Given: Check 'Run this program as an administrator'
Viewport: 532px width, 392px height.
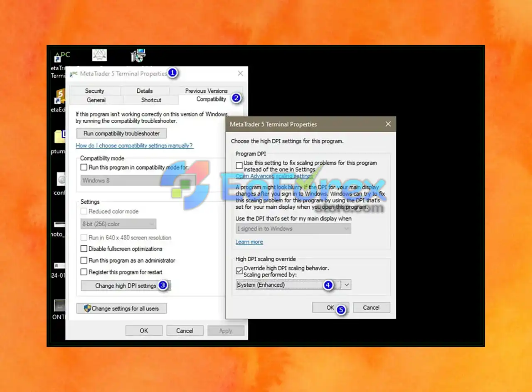Looking at the screenshot, I should (84, 260).
